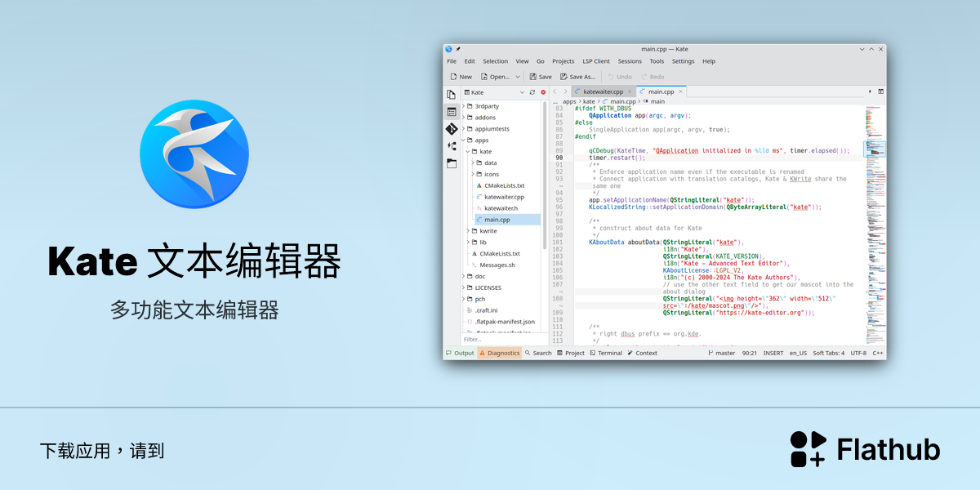The width and height of the screenshot is (980, 490).
Task: Create a new document with New
Action: (461, 77)
